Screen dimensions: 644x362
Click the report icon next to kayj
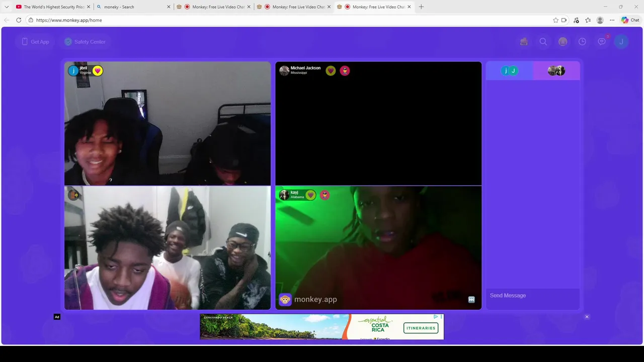[325, 195]
